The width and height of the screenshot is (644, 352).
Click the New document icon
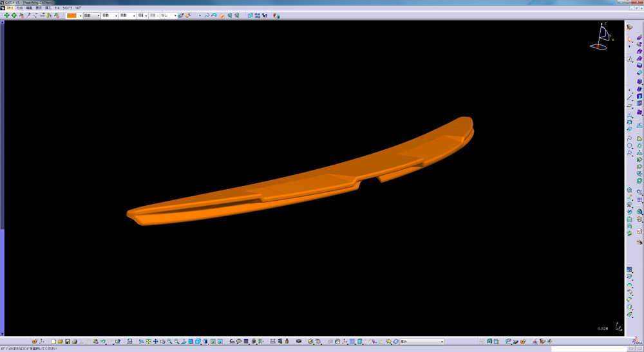click(53, 341)
